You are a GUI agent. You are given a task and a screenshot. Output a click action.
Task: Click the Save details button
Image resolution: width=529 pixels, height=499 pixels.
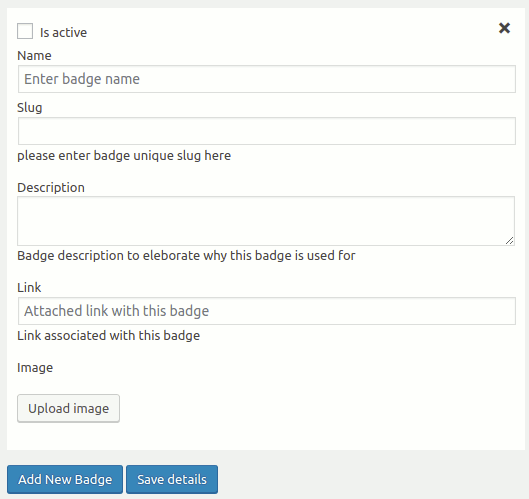[172, 479]
